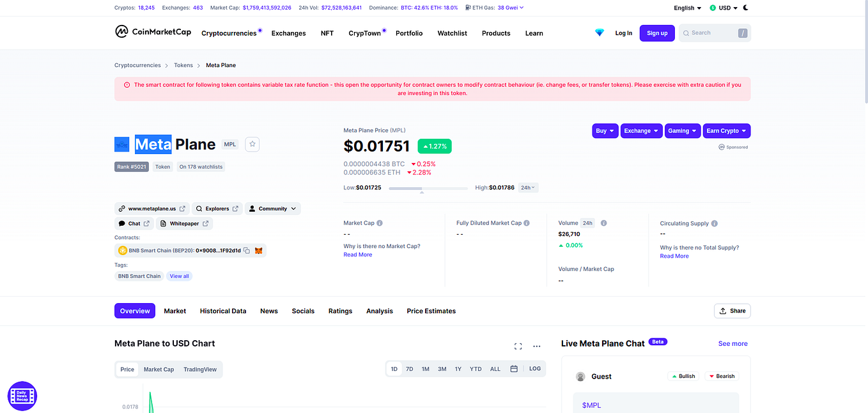Screen dimensions: 868x413
Task: Open Cryptocurrencies nav menu
Action: pyautogui.click(x=229, y=33)
